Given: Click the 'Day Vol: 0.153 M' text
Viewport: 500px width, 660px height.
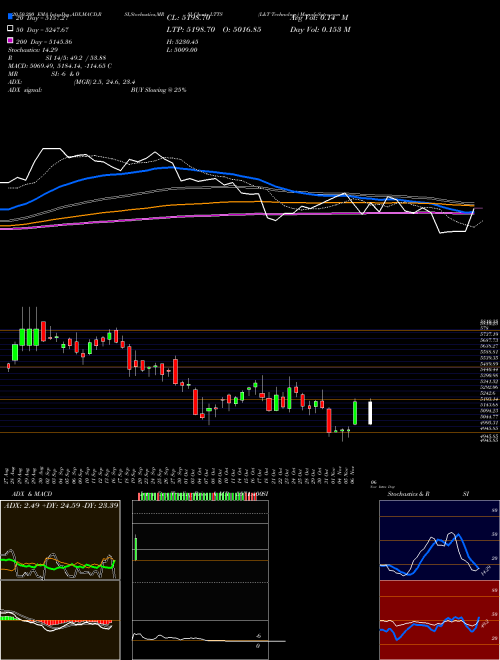Looking at the screenshot, I should click(x=320, y=30).
